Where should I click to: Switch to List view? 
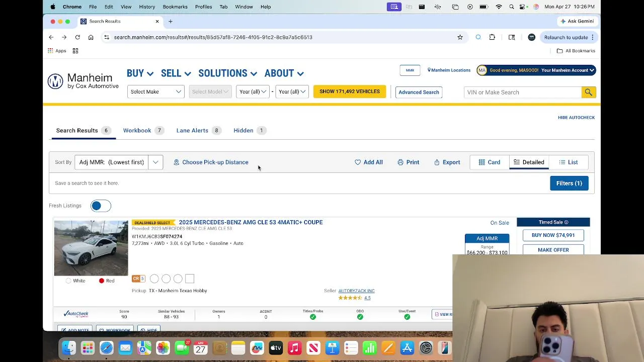tap(568, 162)
